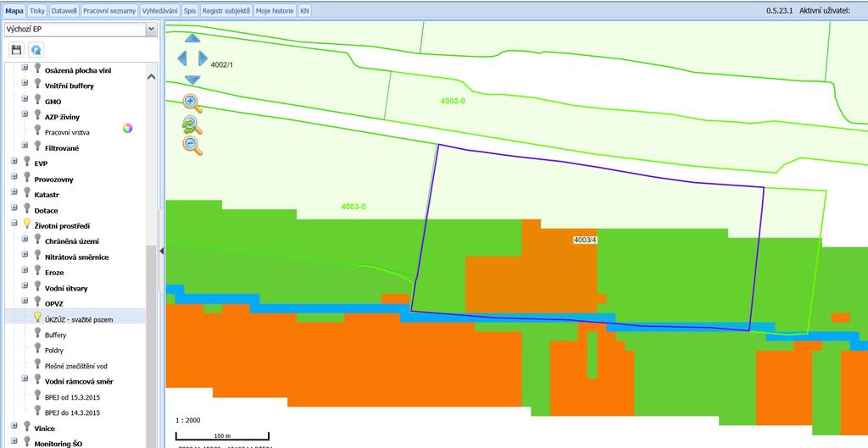Collapse the Životní prostředí node

click(x=14, y=224)
